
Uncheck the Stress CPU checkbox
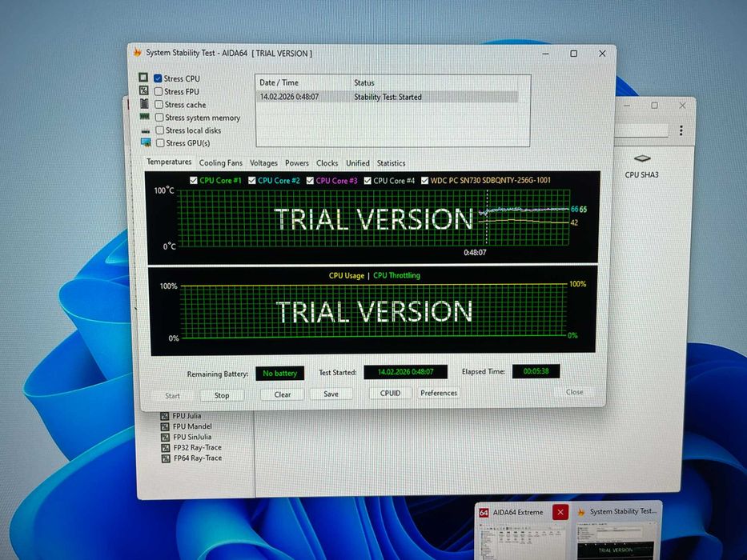(x=159, y=78)
